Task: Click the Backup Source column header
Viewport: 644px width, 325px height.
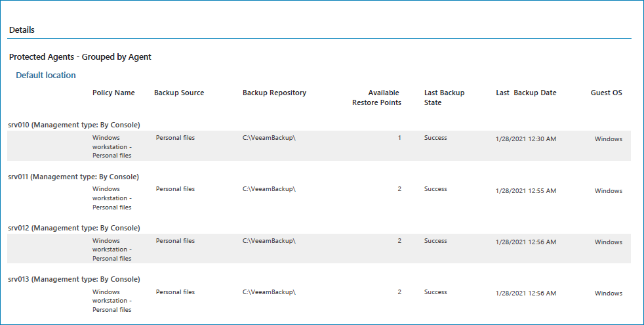Action: click(179, 93)
